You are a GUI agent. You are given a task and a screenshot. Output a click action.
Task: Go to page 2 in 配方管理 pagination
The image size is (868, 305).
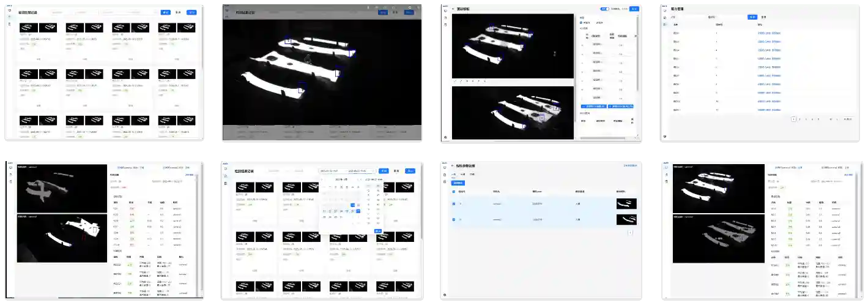800,119
